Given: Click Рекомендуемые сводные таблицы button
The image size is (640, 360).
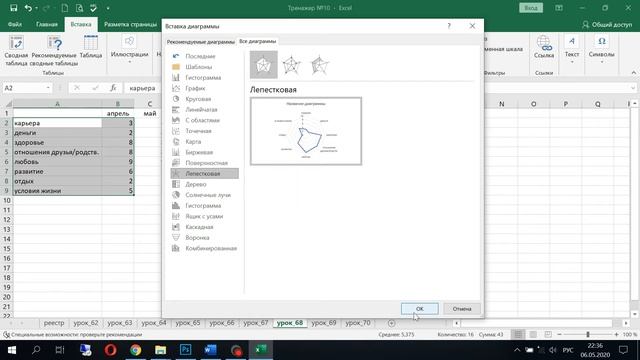Looking at the screenshot, I should point(54,51).
